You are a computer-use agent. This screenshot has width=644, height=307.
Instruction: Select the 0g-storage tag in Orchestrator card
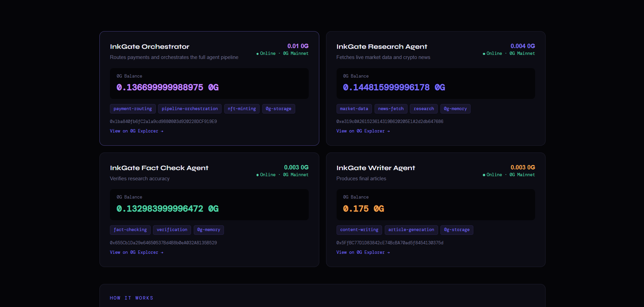279,109
